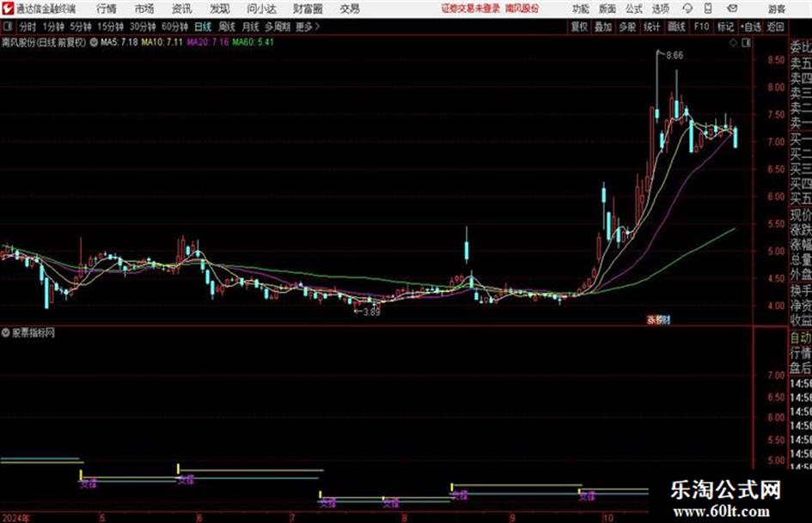Viewport: 812px width, 523px height.
Task: Click the 游客 user account label
Action: click(776, 9)
